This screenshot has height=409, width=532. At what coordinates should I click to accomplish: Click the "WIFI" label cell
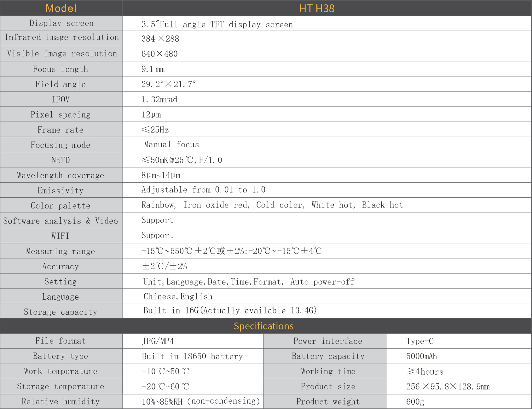tap(61, 236)
